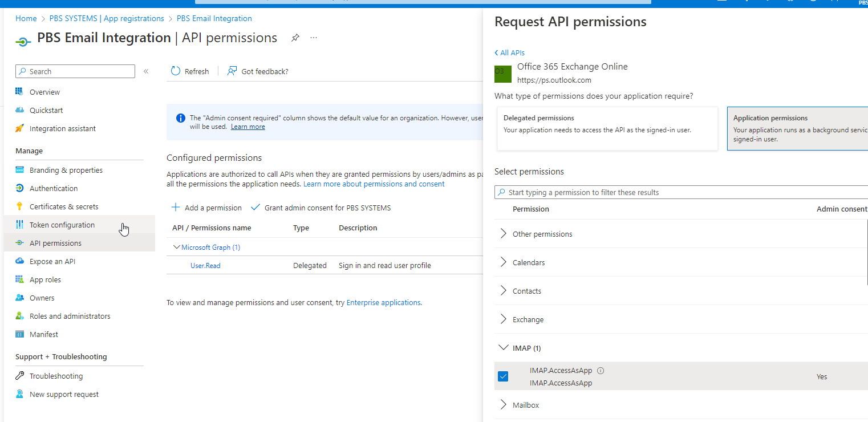Click the pin icon beside page title
Image resolution: width=868 pixels, height=422 pixels.
(x=295, y=38)
